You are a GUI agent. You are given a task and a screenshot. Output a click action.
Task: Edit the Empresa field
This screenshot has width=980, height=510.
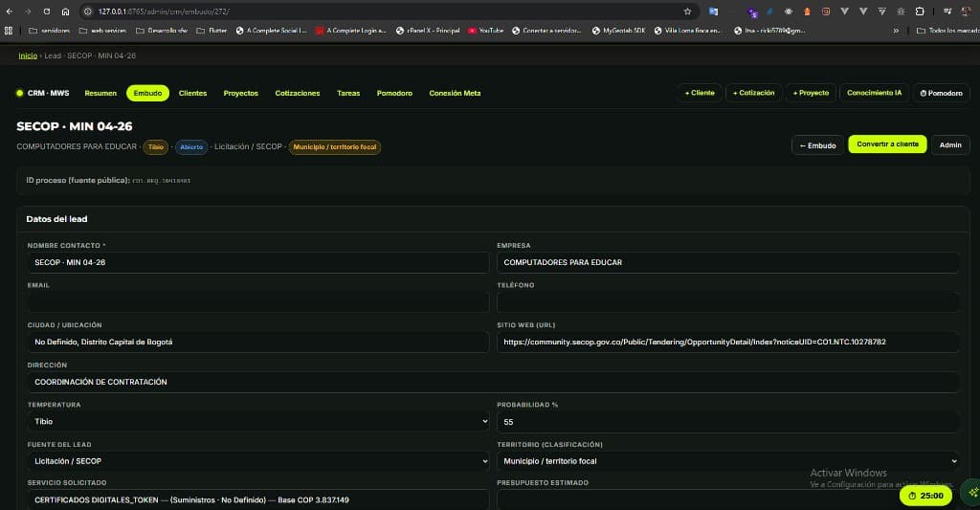(727, 262)
